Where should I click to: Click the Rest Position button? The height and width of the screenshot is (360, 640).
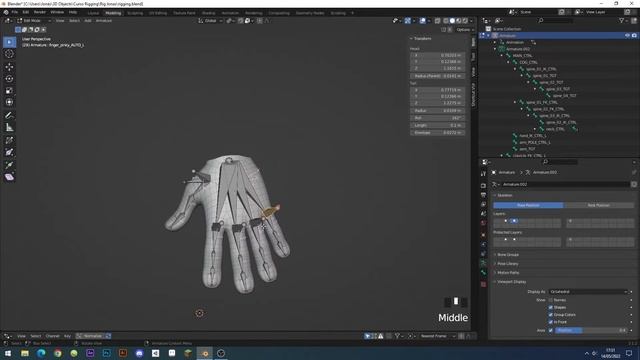tap(599, 205)
